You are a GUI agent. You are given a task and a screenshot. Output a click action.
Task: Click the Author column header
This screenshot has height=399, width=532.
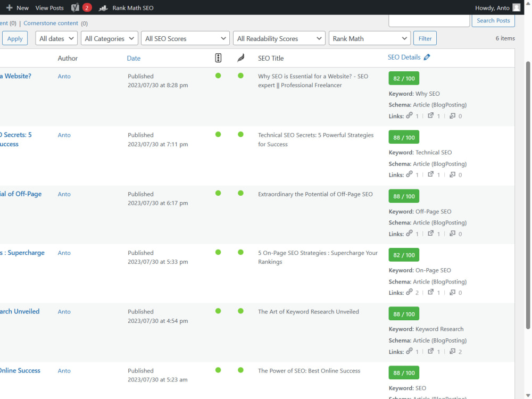pyautogui.click(x=68, y=58)
